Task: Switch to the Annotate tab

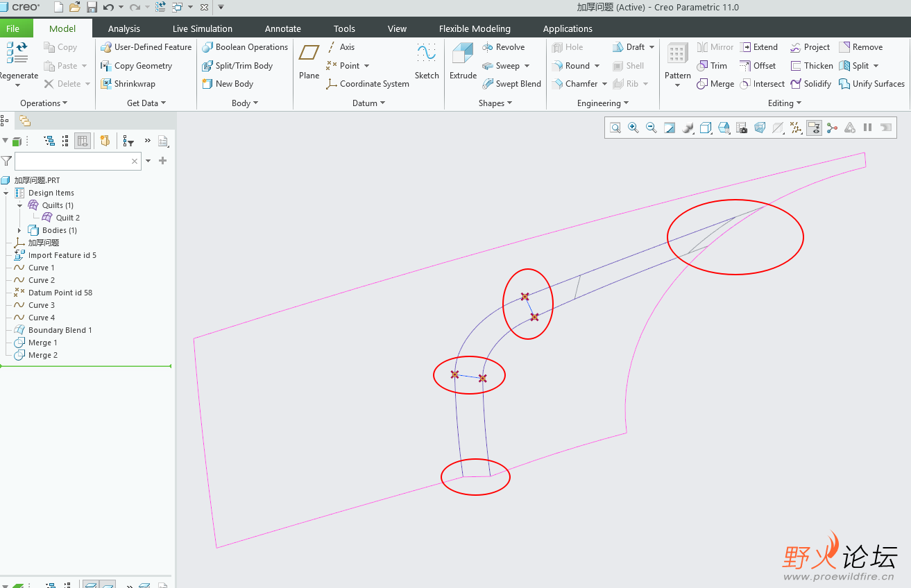Action: 283,28
